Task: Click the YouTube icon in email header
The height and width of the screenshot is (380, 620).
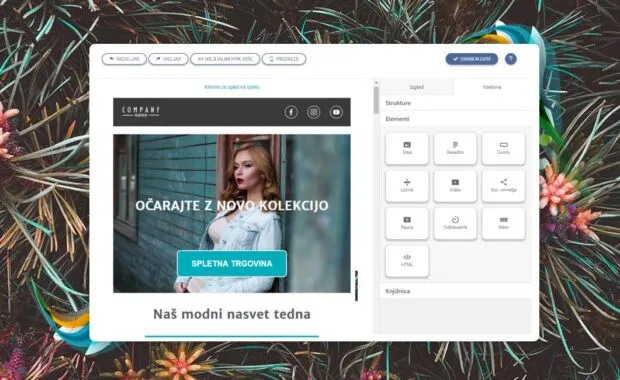Action: point(336,112)
